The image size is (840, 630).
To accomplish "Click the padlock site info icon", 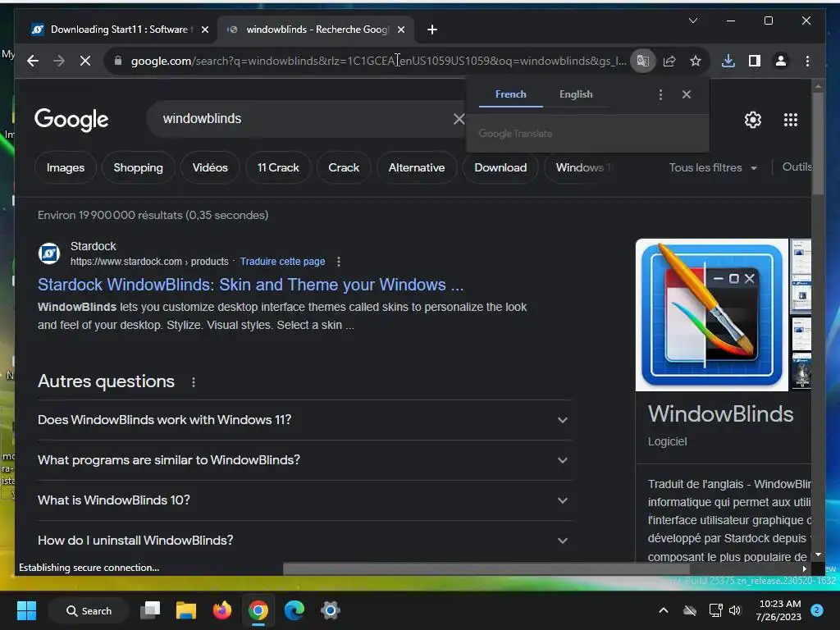I will click(118, 61).
